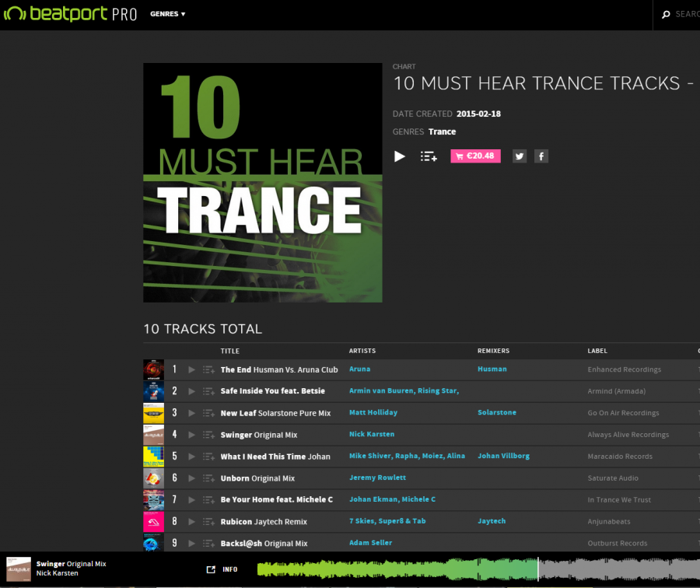Seek in the player waveform
This screenshot has height=588, width=700.
(478, 569)
